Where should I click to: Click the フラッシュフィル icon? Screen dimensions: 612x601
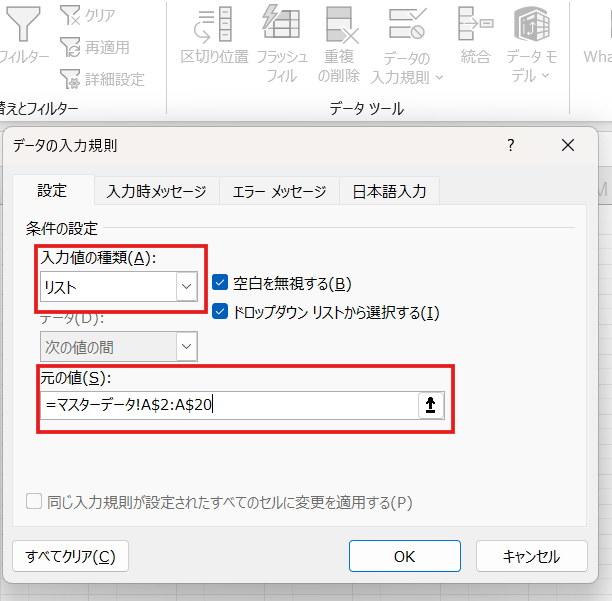coord(281,23)
